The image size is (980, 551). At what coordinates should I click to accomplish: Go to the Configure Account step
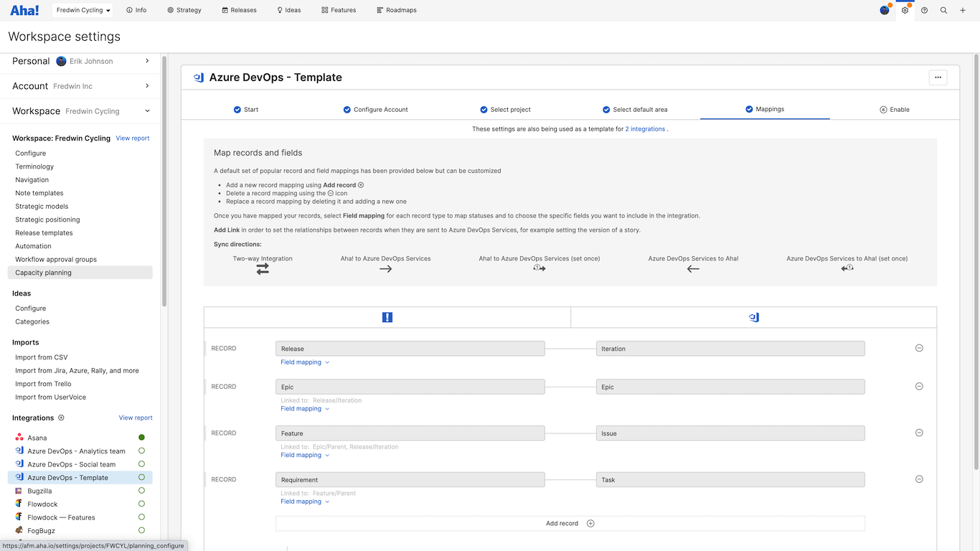tap(375, 110)
